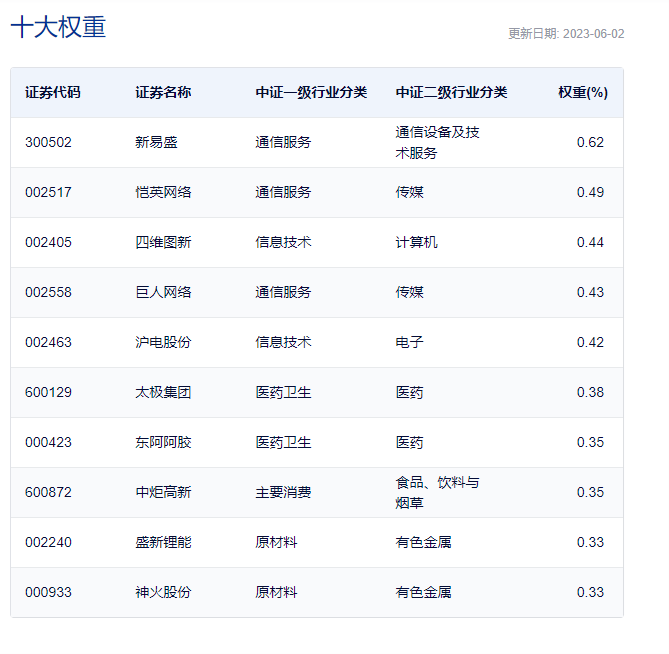The width and height of the screenshot is (669, 654).
Task: Click weight value 0.49
Action: [590, 192]
